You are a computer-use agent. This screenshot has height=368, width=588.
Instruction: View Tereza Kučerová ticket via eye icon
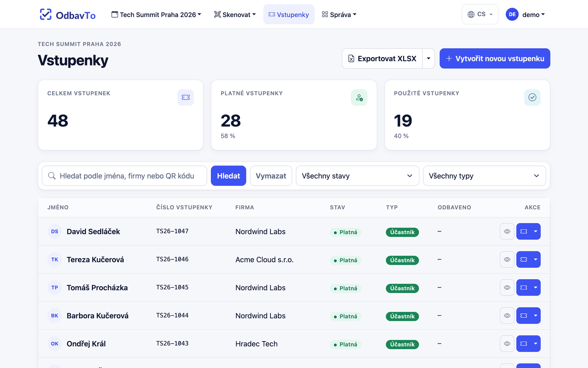click(507, 259)
